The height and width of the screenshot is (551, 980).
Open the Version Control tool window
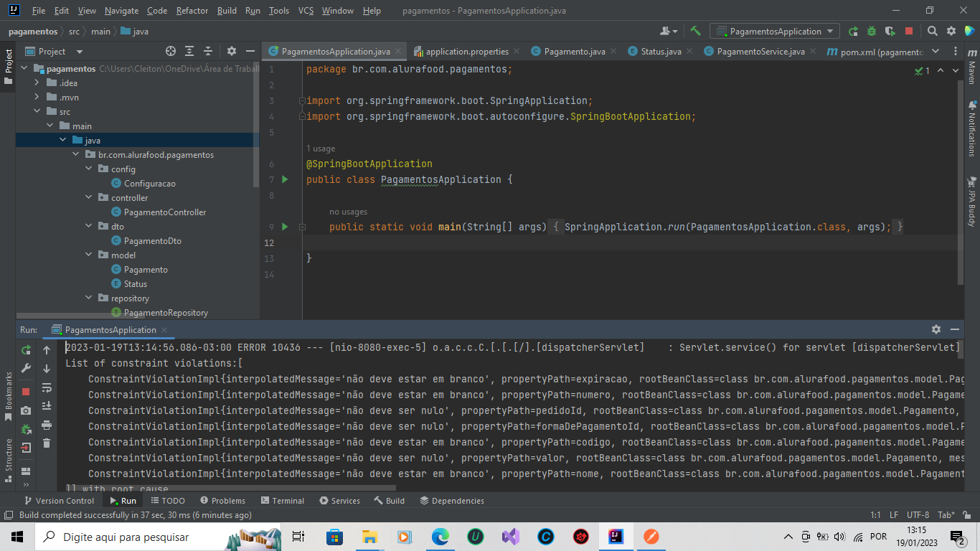coord(59,501)
